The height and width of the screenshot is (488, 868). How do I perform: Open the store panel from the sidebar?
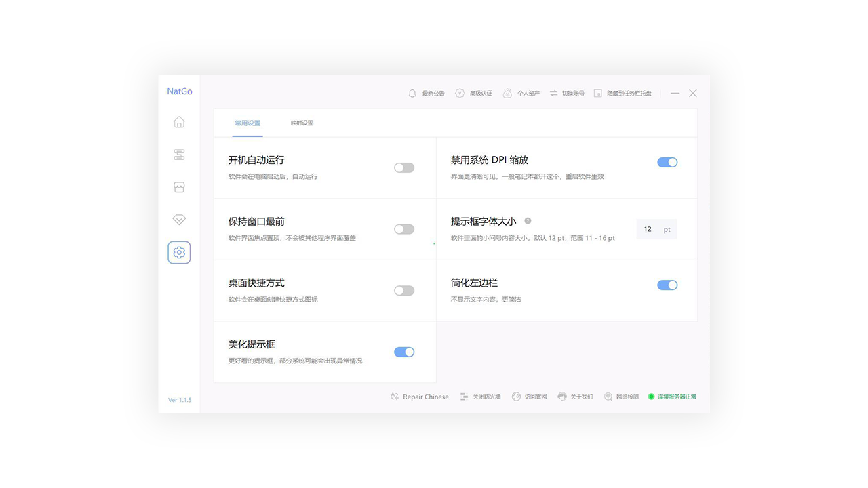tap(178, 187)
